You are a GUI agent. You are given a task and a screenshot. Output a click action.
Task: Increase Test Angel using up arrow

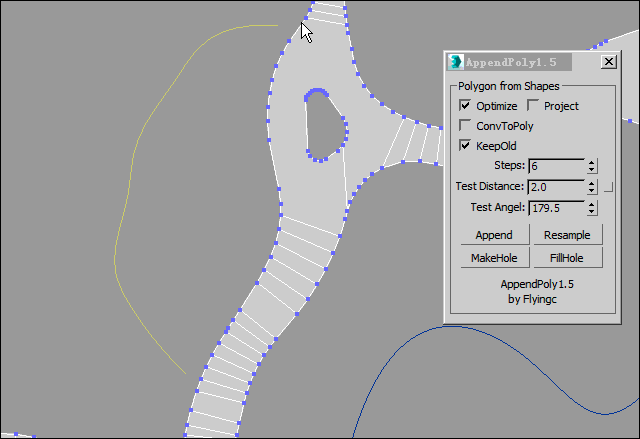591,204
